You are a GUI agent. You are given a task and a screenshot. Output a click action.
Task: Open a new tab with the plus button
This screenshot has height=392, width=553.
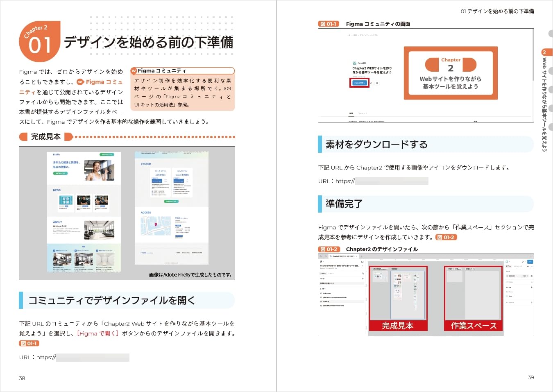point(361,256)
